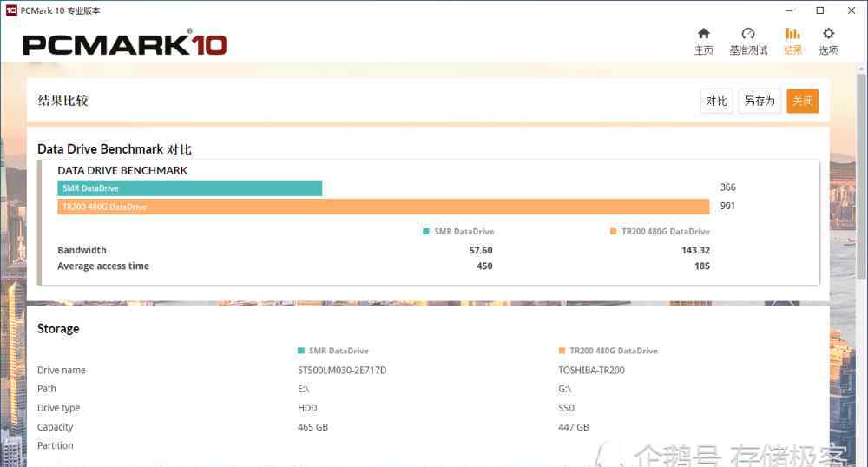Click the Partition row label
This screenshot has height=467, width=868.
coord(55,445)
